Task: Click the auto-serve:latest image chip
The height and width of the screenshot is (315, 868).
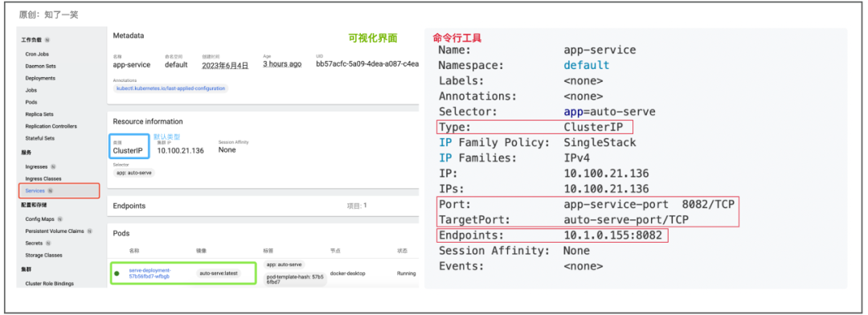Action: click(219, 273)
